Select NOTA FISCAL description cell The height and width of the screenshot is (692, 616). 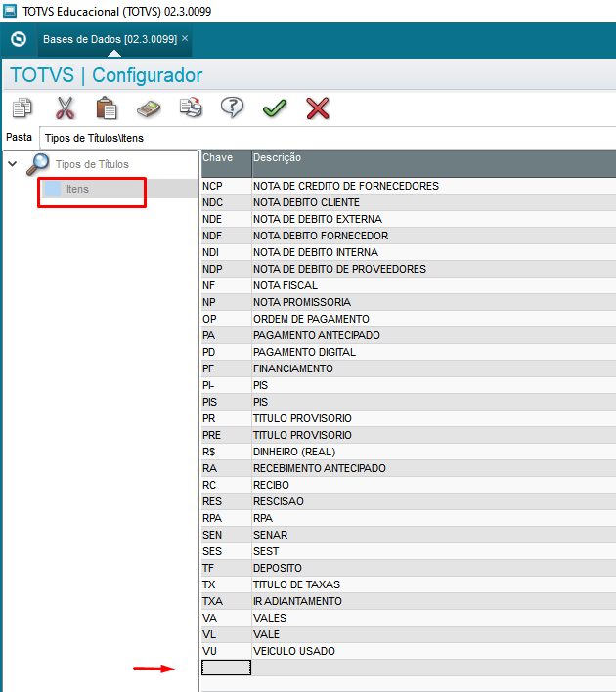tap(434, 286)
